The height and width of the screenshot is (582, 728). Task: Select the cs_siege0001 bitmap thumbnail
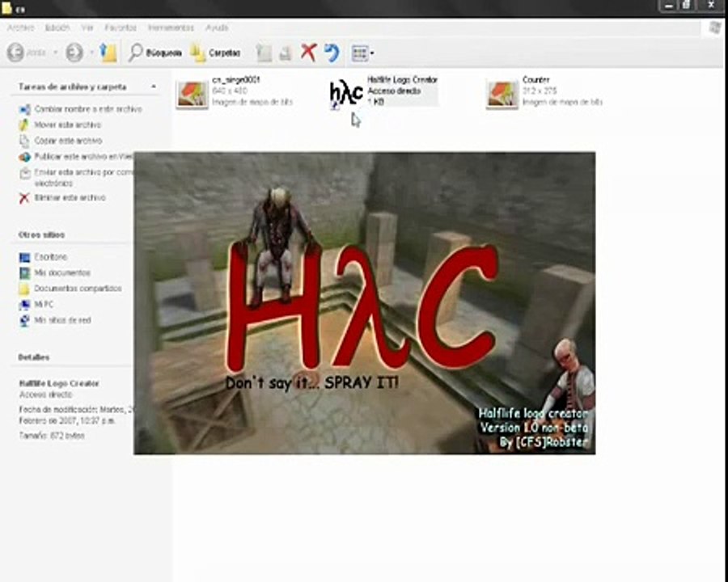coord(193,95)
